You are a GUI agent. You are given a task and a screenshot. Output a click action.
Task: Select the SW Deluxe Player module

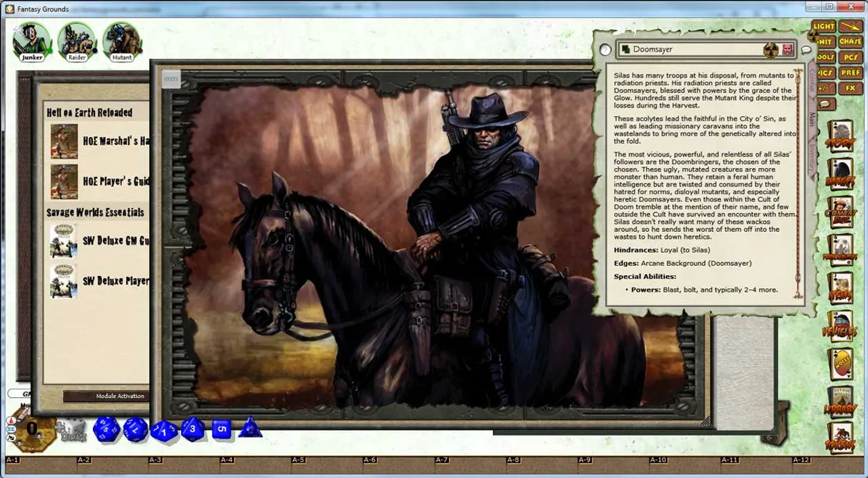tap(99, 281)
